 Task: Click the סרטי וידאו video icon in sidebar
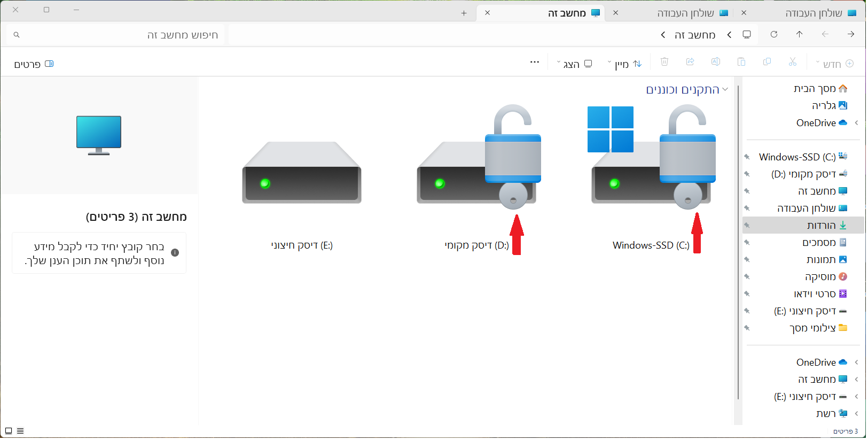[843, 294]
